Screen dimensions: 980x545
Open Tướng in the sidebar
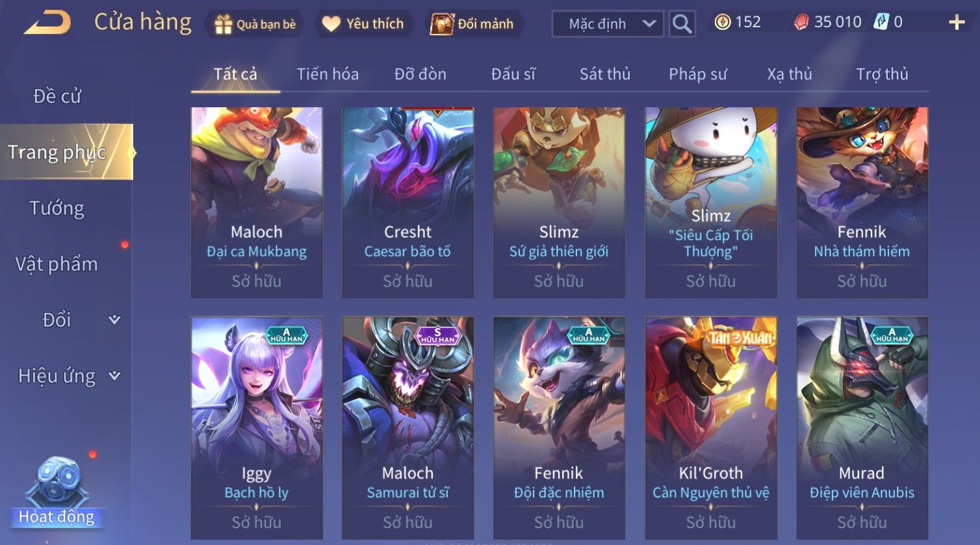(57, 208)
